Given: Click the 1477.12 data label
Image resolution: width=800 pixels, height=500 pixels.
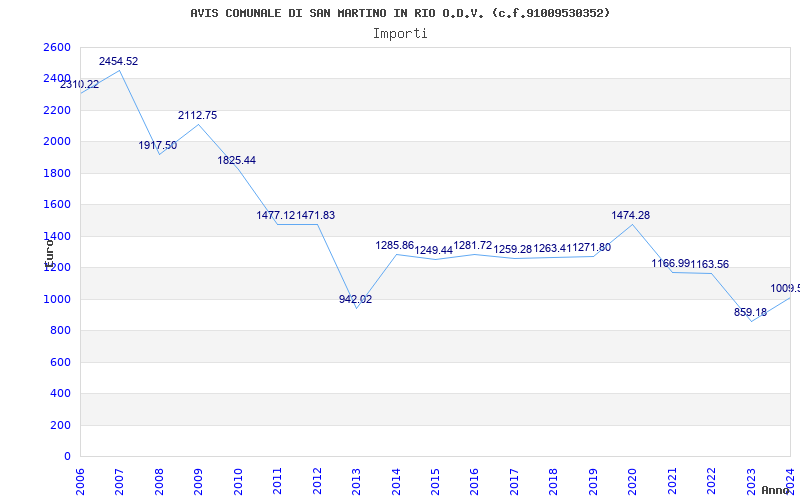Looking at the screenshot, I should tap(276, 215).
